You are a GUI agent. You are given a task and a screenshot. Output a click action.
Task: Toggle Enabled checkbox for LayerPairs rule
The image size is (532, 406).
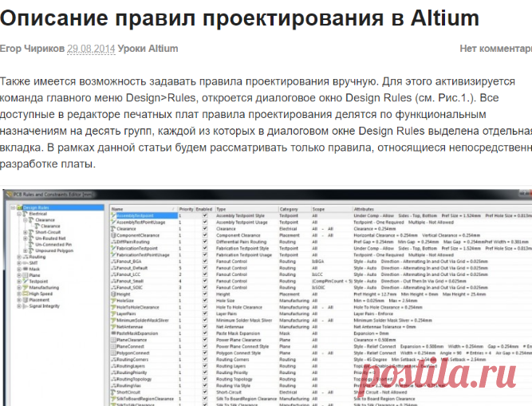tap(205, 313)
